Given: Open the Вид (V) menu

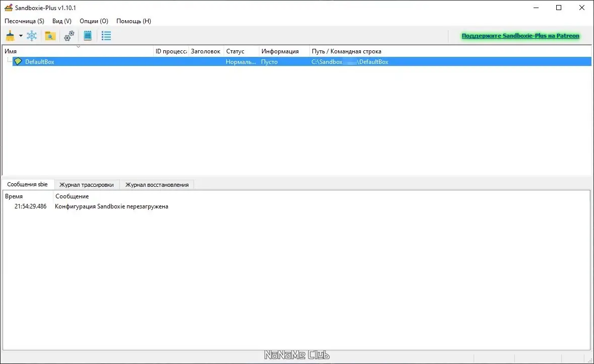Looking at the screenshot, I should tap(62, 21).
